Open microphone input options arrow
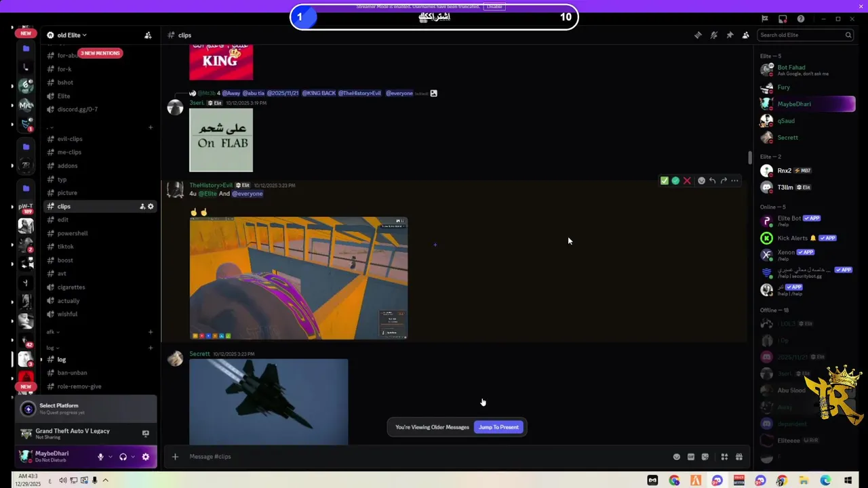 point(111,457)
